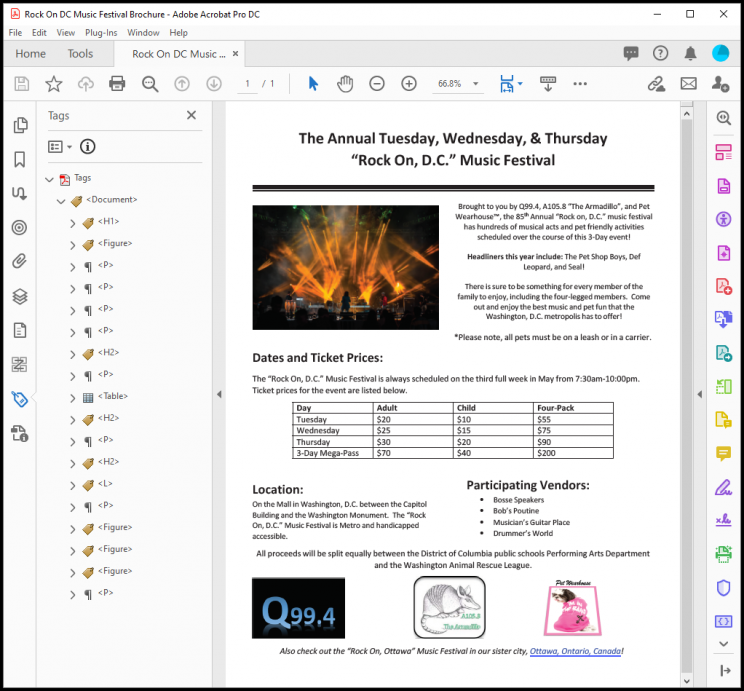Switch to the Tools tab
The width and height of the screenshot is (744, 691).
(x=80, y=54)
